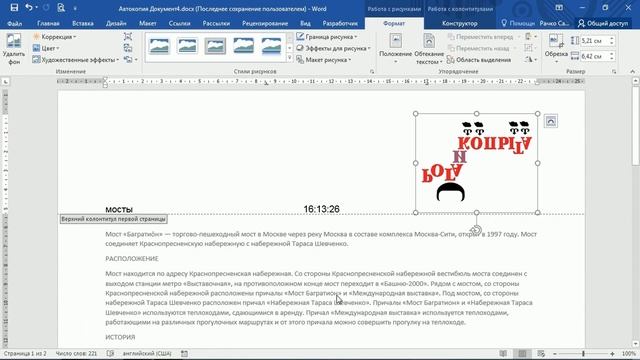Click Область выделения button
This screenshot has height=360, width=640.
(479, 60)
